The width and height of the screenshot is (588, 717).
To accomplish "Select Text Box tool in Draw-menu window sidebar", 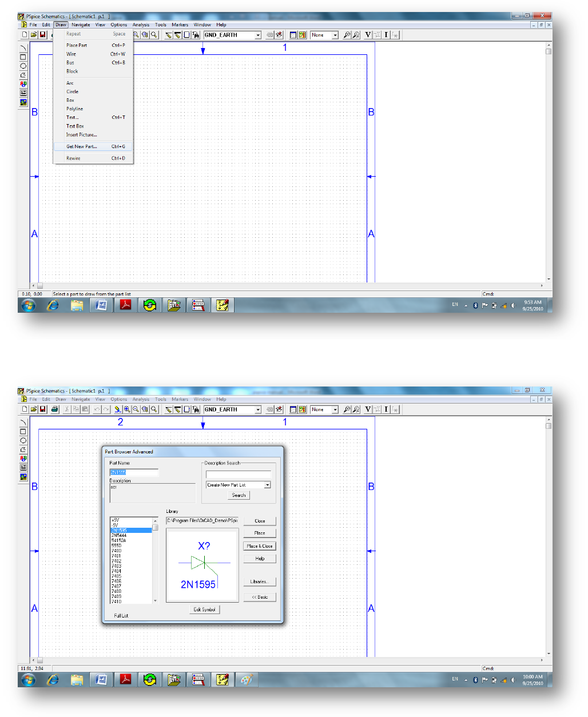I will point(23,93).
